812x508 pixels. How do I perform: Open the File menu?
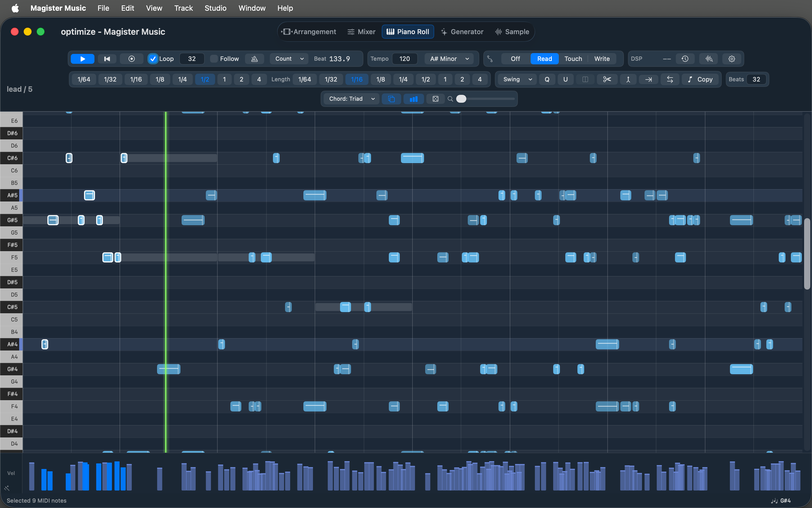coord(103,8)
